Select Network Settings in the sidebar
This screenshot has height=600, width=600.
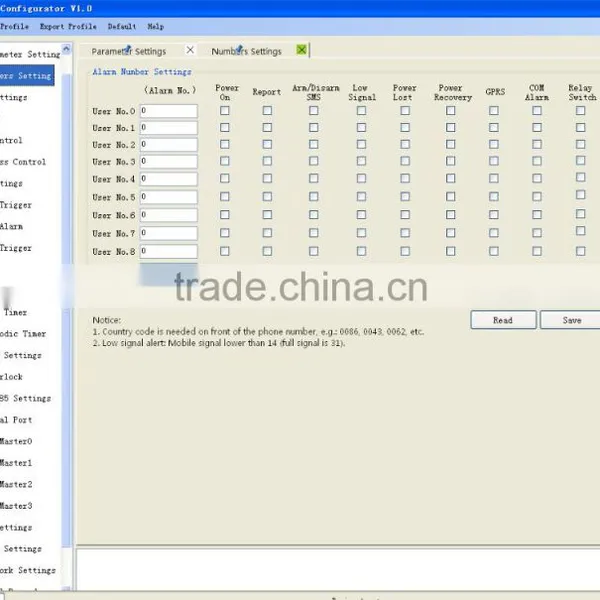coord(28,570)
